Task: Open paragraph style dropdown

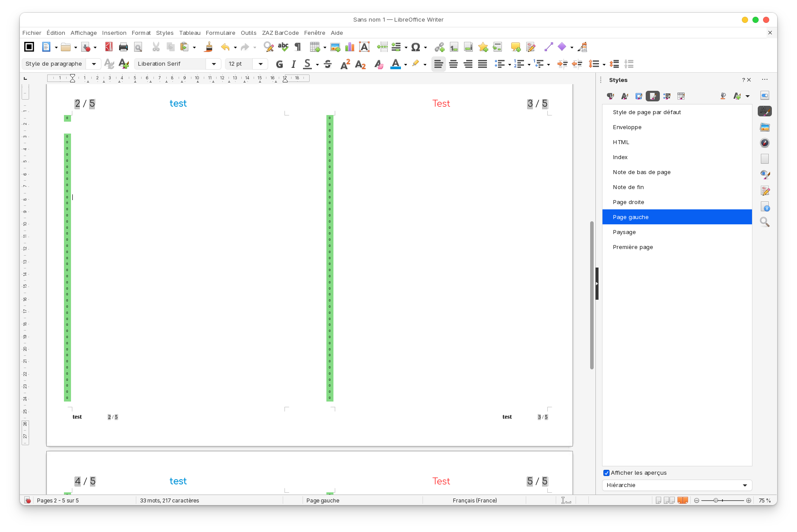Action: [x=94, y=64]
